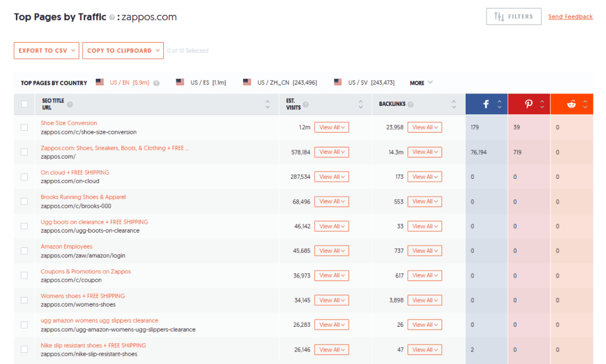
Task: Switch to the US / EN country tab
Action: pyautogui.click(x=129, y=83)
